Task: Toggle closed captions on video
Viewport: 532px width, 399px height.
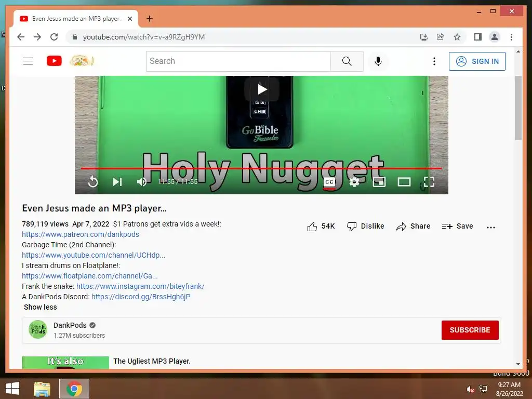Action: (329, 182)
